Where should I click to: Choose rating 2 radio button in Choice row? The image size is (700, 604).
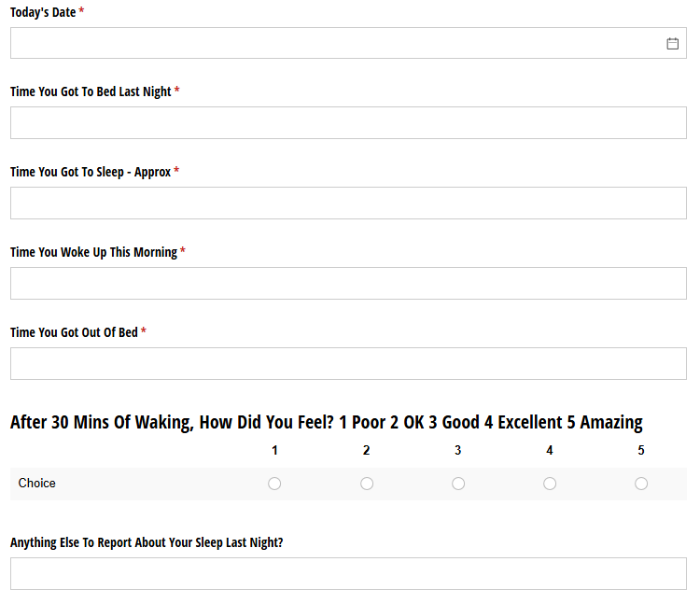(x=367, y=484)
